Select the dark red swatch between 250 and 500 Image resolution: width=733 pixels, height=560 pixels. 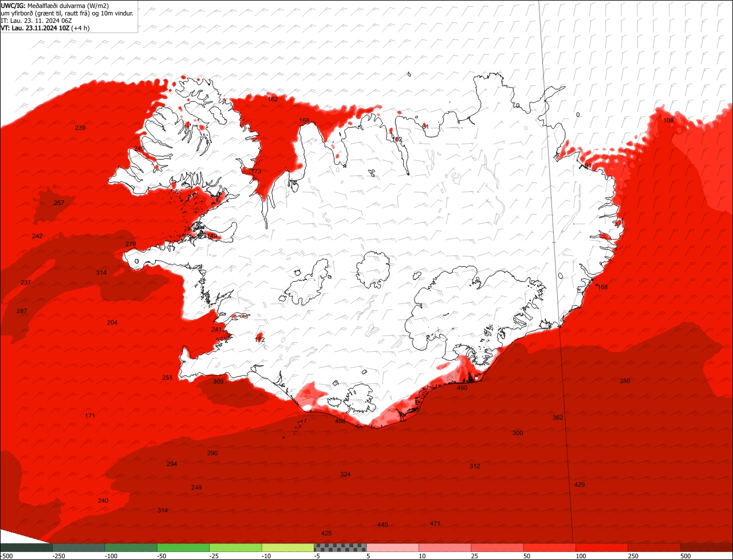655,547
